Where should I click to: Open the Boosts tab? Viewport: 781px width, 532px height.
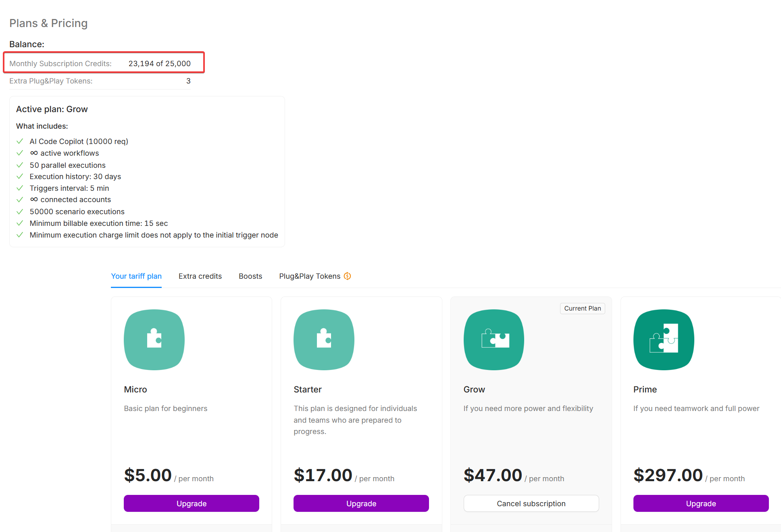click(250, 276)
